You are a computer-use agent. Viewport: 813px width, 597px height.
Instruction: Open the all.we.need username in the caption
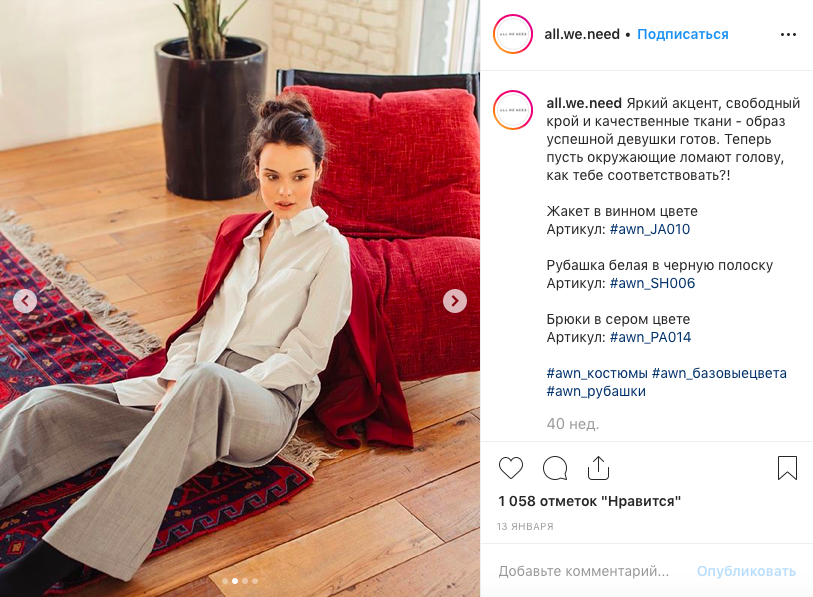[x=584, y=103]
